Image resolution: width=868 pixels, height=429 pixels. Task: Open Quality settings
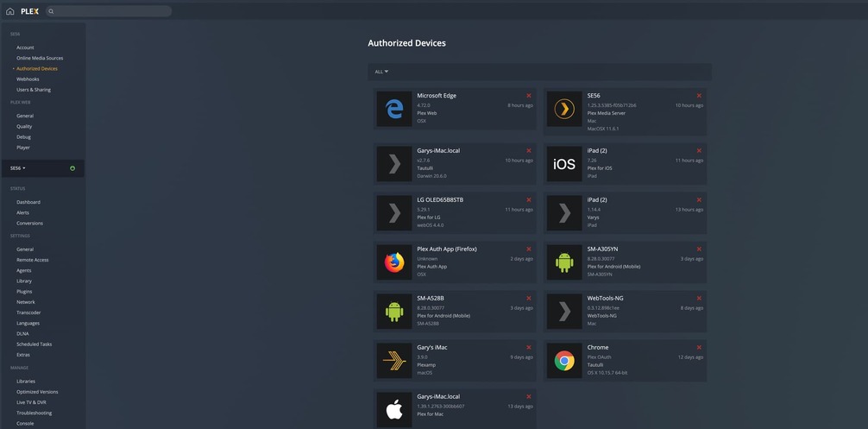click(24, 127)
